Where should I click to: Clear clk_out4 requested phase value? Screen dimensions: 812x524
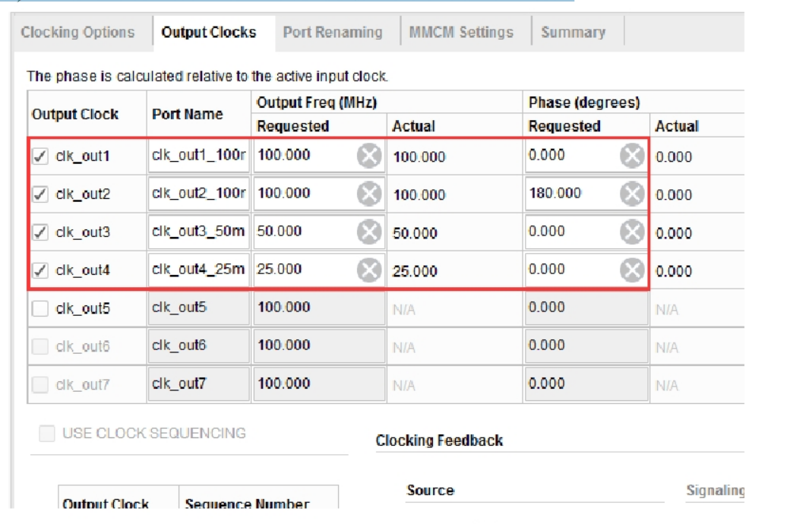click(632, 270)
